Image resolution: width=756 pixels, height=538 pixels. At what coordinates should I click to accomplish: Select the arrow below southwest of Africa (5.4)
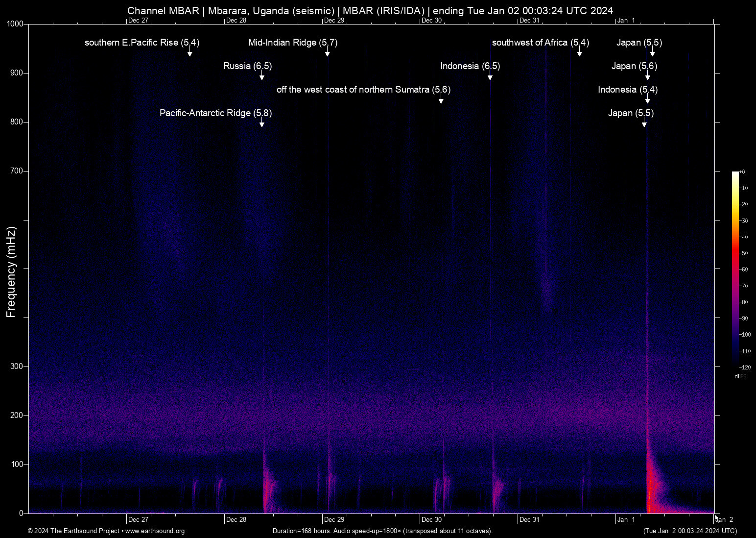pos(579,53)
